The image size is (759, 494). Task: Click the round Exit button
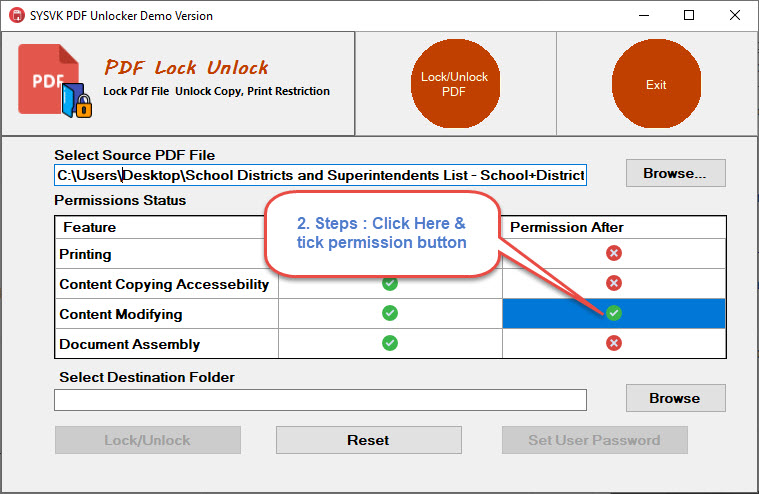[656, 84]
